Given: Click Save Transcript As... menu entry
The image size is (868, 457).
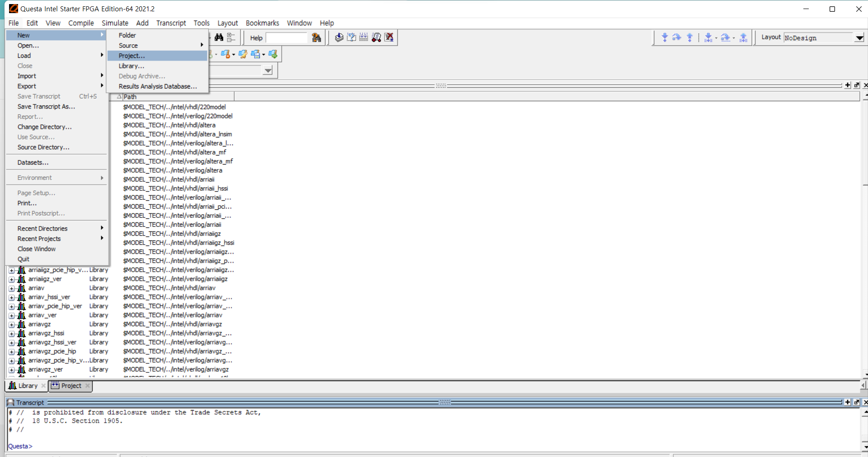Looking at the screenshot, I should [x=57, y=107].
